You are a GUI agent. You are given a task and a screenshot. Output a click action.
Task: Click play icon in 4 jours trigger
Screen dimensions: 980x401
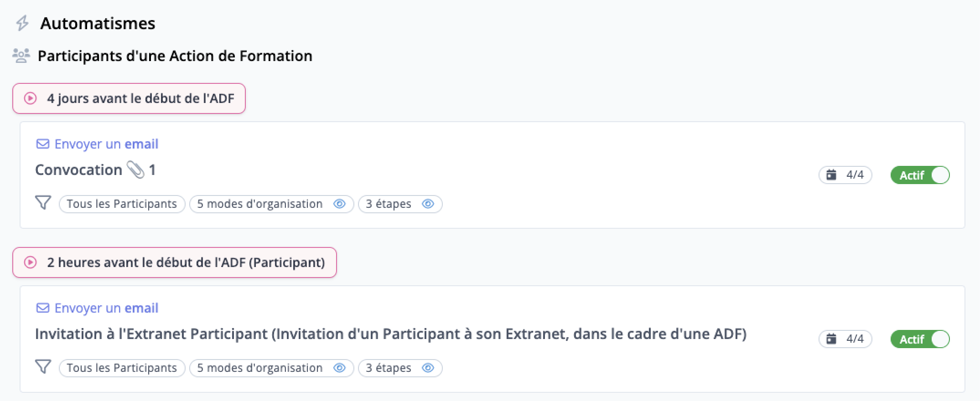point(31,98)
